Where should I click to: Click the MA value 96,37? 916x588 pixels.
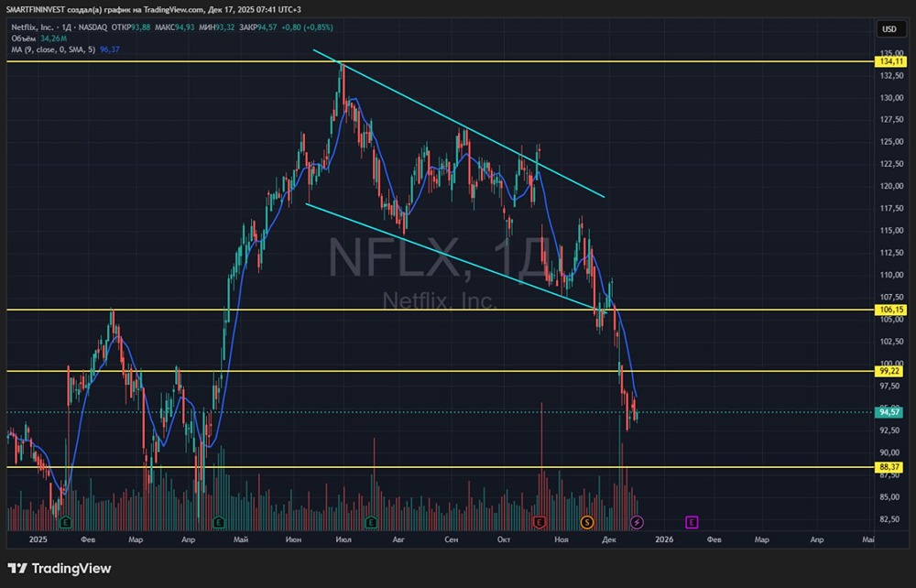110,49
